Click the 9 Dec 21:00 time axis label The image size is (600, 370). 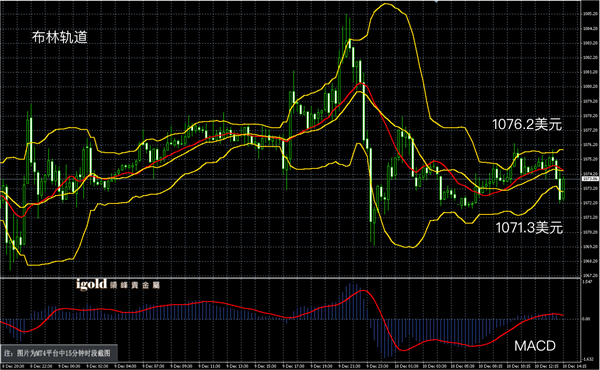click(x=348, y=367)
